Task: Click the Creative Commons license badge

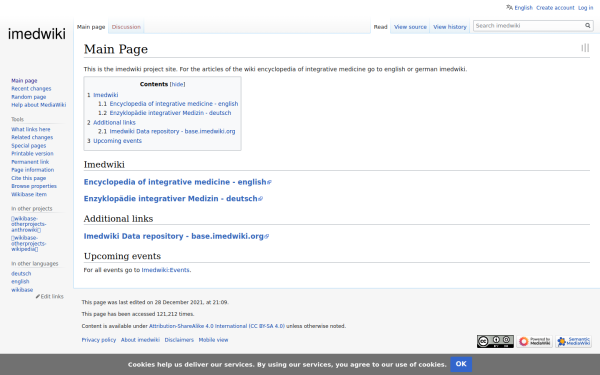Action: [x=495, y=341]
